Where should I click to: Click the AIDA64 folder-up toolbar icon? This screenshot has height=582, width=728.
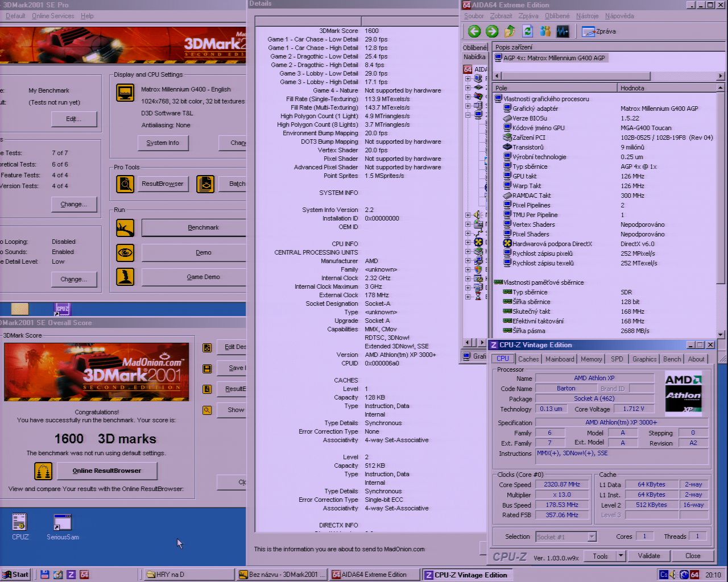click(510, 31)
